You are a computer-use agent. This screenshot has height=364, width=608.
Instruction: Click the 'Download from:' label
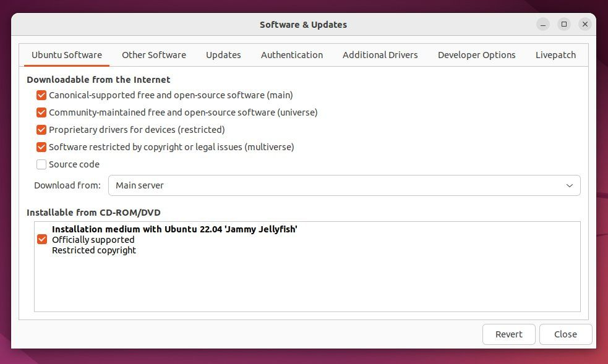(x=67, y=185)
